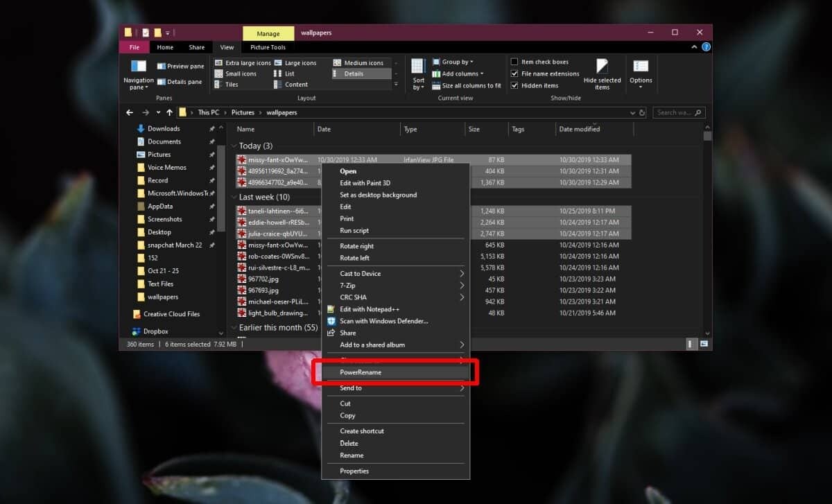Viewport: 832px width, 504px height.
Task: Click inside the search box
Action: tap(674, 112)
